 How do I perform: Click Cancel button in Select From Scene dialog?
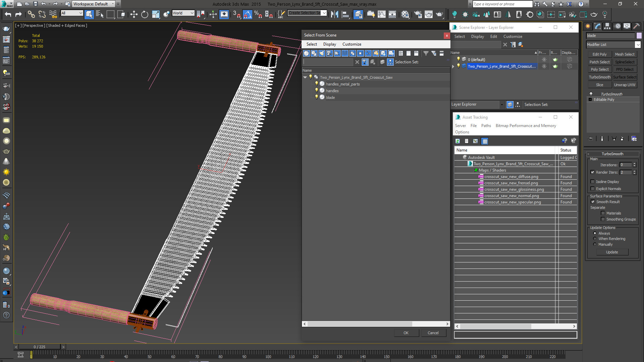pyautogui.click(x=433, y=333)
